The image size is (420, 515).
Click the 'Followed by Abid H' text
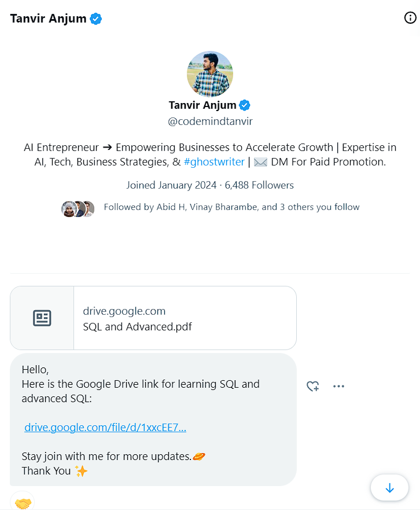tap(231, 207)
